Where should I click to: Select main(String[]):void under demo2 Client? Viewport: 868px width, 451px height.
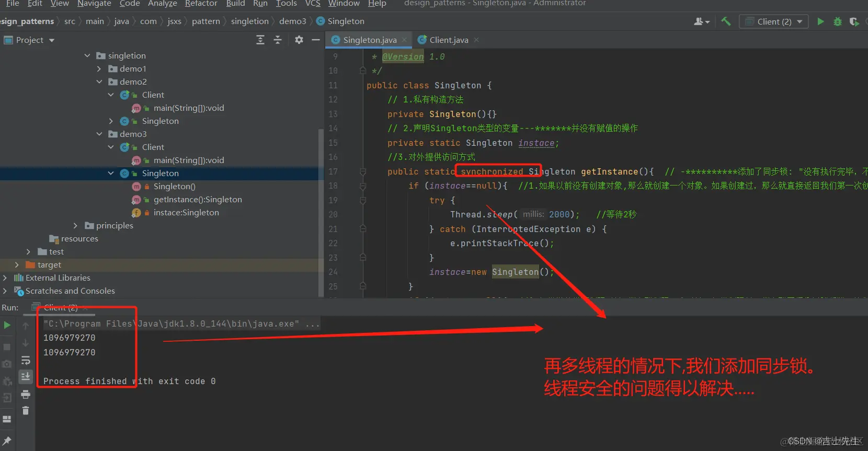point(188,108)
